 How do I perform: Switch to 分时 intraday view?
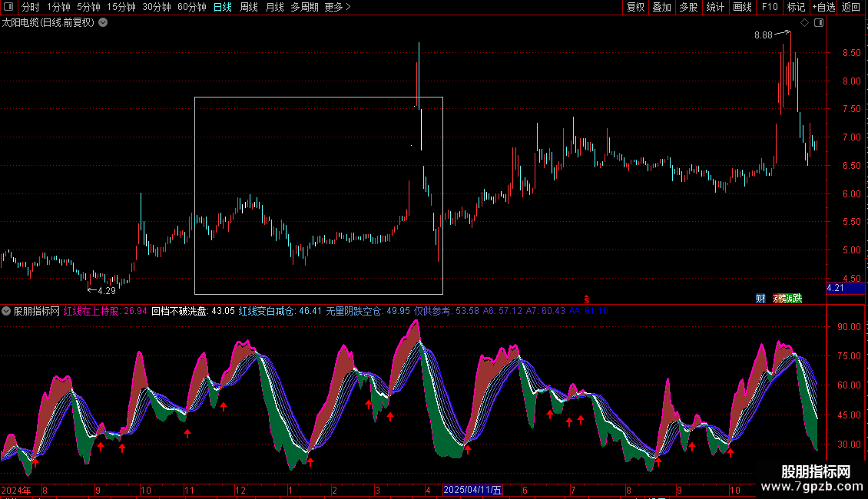coord(31,7)
